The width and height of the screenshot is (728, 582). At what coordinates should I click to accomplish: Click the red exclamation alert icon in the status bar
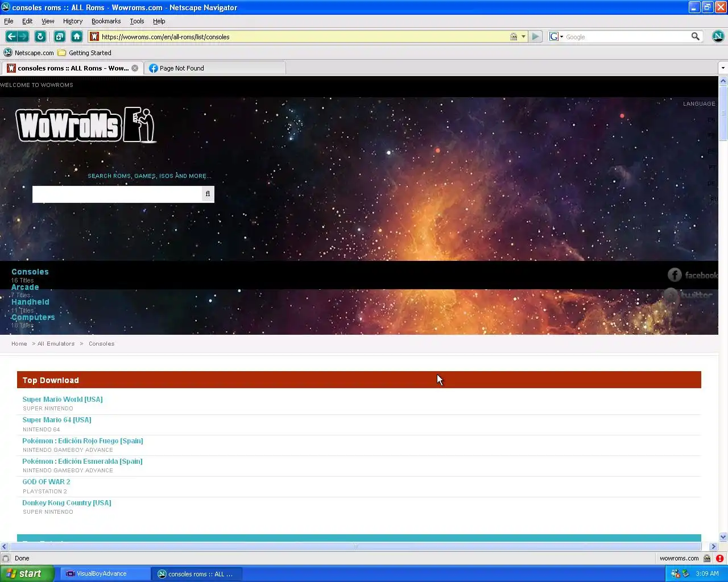coord(719,558)
